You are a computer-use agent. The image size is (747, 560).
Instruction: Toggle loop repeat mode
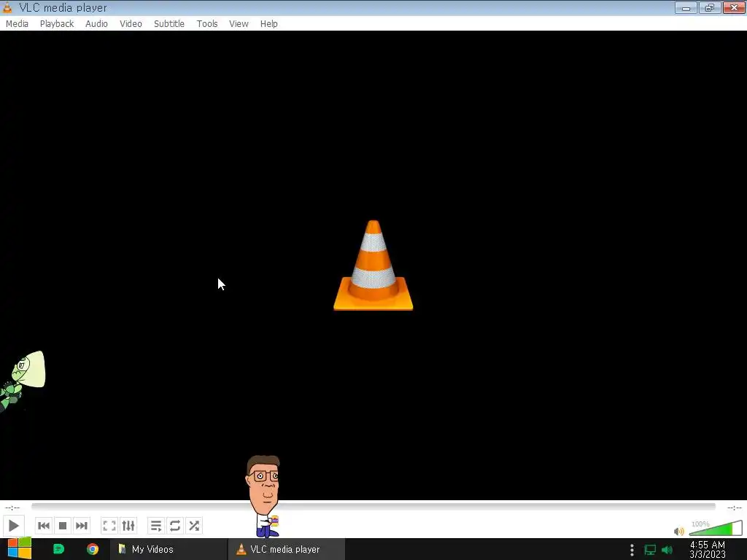(x=175, y=526)
